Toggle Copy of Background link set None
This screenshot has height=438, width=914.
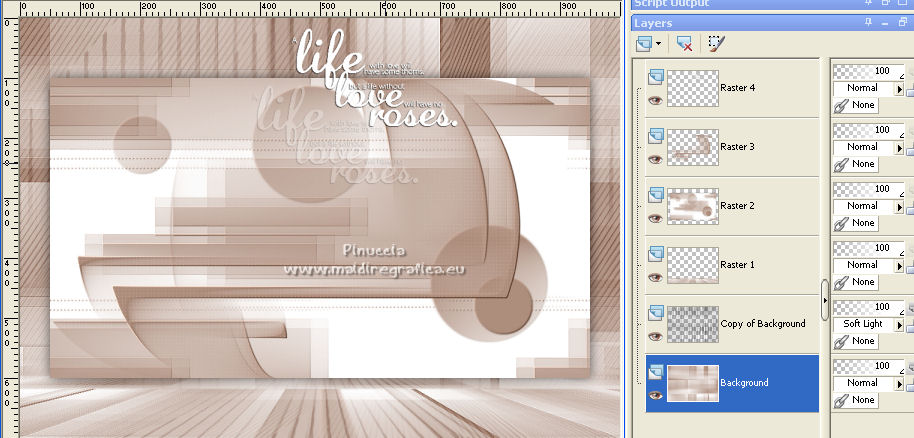(x=856, y=341)
